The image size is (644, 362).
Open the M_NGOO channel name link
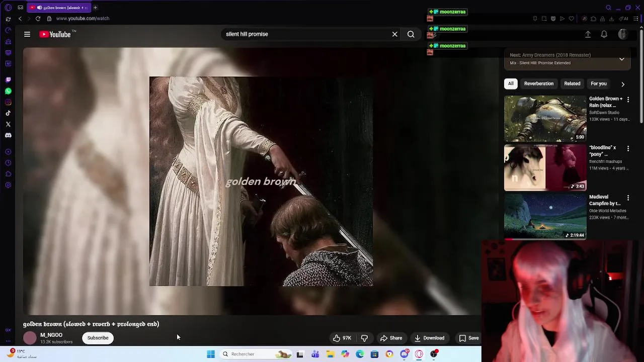click(x=51, y=335)
